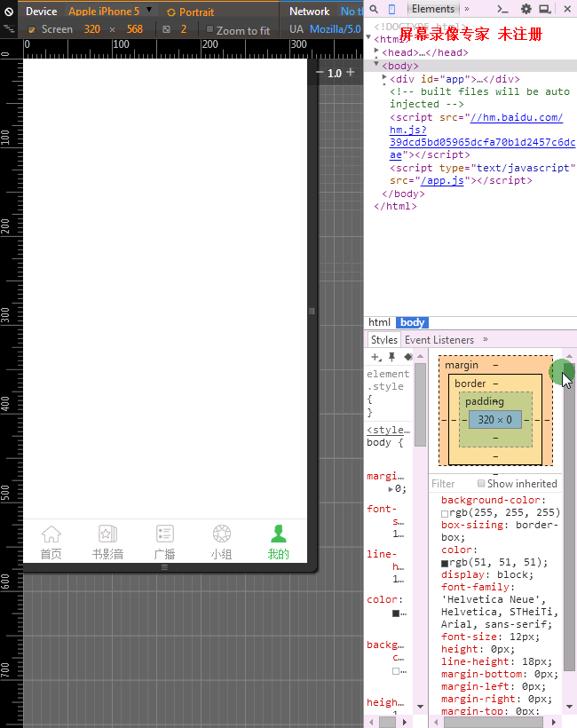
Task: Click the color swatch in the Styles pane
Action: 396,613
